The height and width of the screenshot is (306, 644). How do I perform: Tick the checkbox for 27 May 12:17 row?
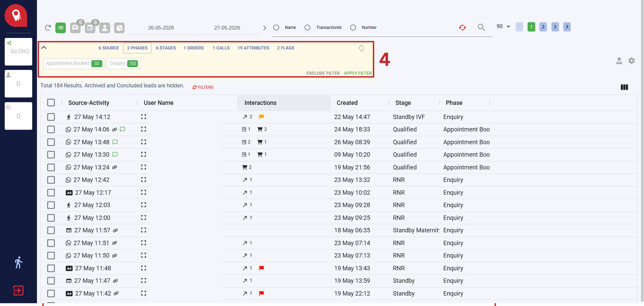[x=51, y=192]
